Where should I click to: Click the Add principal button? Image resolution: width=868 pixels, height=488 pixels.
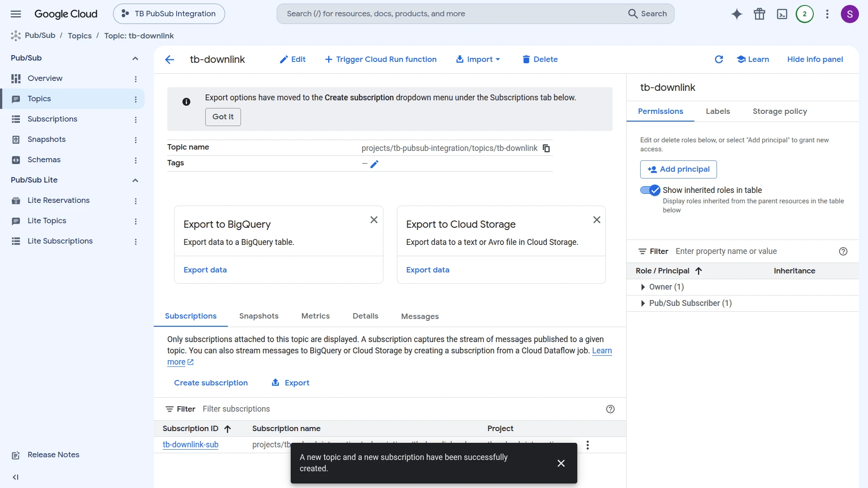(x=679, y=169)
